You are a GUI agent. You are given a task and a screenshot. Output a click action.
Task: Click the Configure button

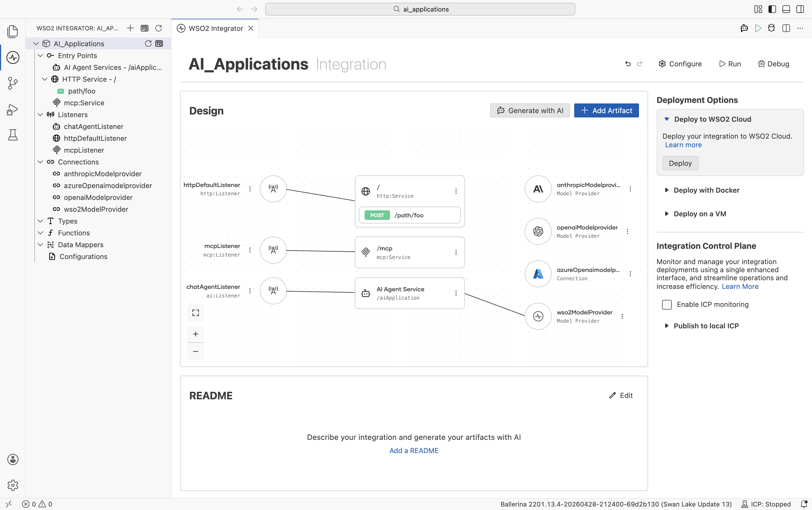pos(680,64)
